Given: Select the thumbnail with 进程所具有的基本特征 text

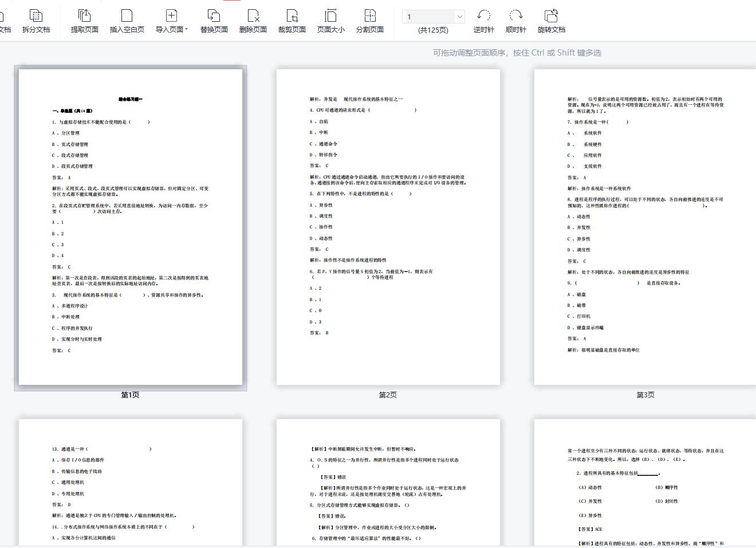Looking at the screenshot, I should tap(645, 482).
